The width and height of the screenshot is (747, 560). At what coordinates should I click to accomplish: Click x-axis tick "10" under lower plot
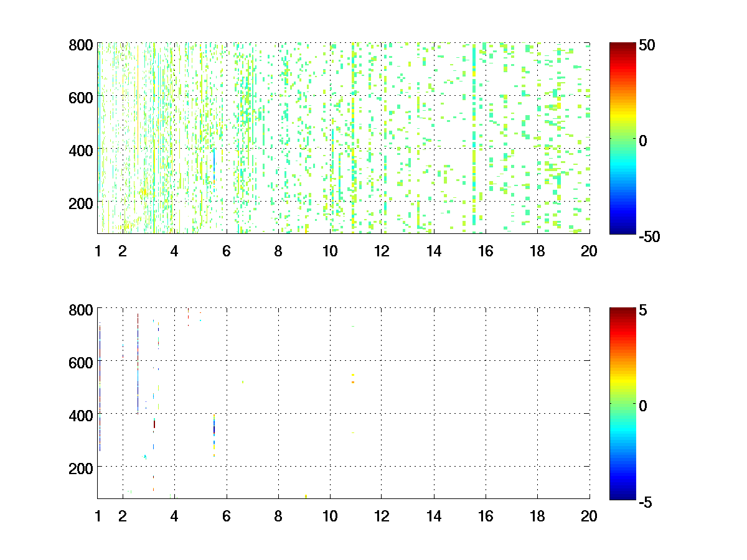[x=330, y=516]
